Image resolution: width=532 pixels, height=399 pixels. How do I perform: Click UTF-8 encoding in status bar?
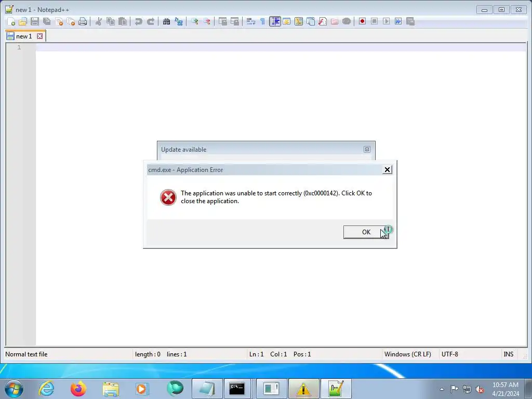[470, 354]
